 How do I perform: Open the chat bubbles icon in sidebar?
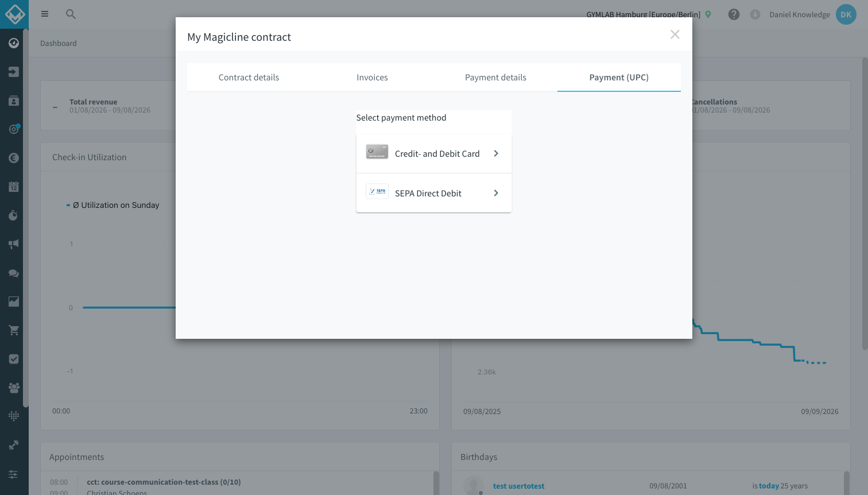point(14,273)
